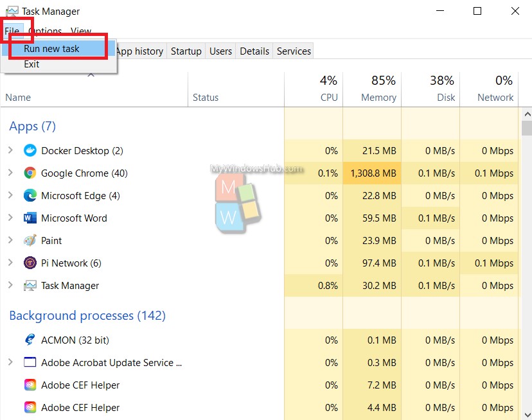Click the Paint palette icon
Viewport: 532px width, 420px height.
(30, 241)
